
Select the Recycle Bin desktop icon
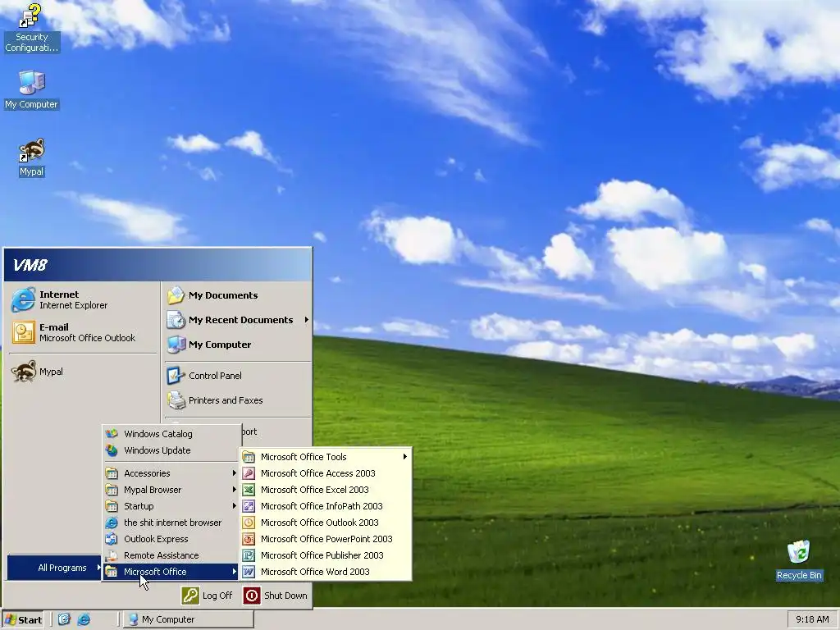[798, 559]
